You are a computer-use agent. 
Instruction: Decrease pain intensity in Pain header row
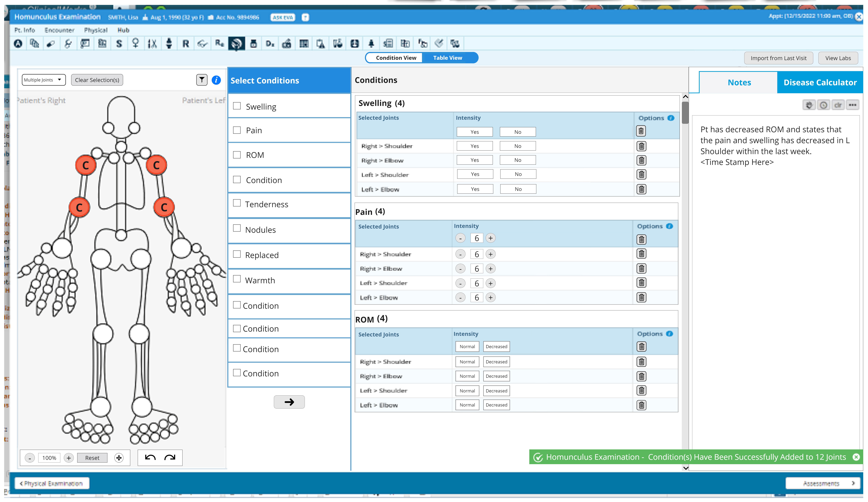pyautogui.click(x=460, y=238)
